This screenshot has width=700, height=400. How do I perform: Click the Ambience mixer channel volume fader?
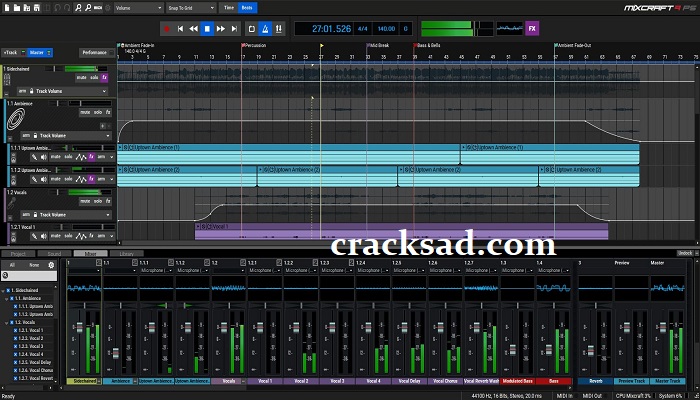point(116,354)
